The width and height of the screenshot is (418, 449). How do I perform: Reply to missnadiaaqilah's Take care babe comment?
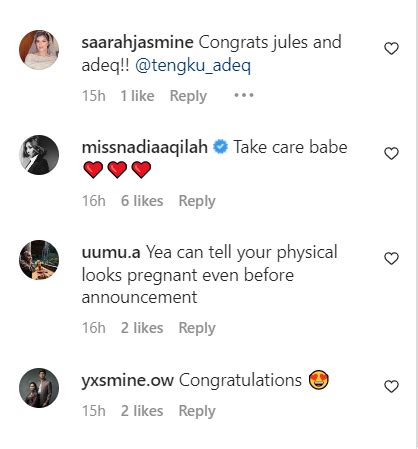[197, 201]
